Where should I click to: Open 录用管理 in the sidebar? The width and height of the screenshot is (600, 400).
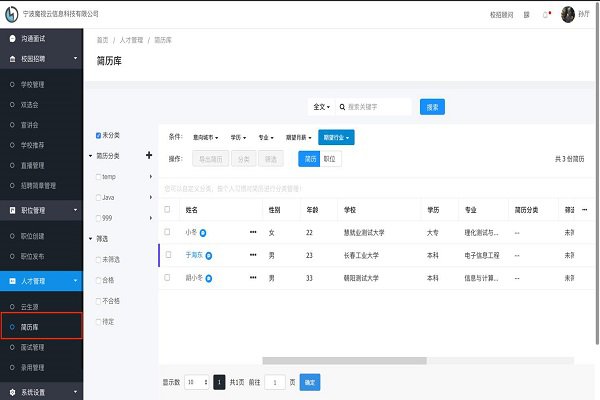tap(33, 367)
